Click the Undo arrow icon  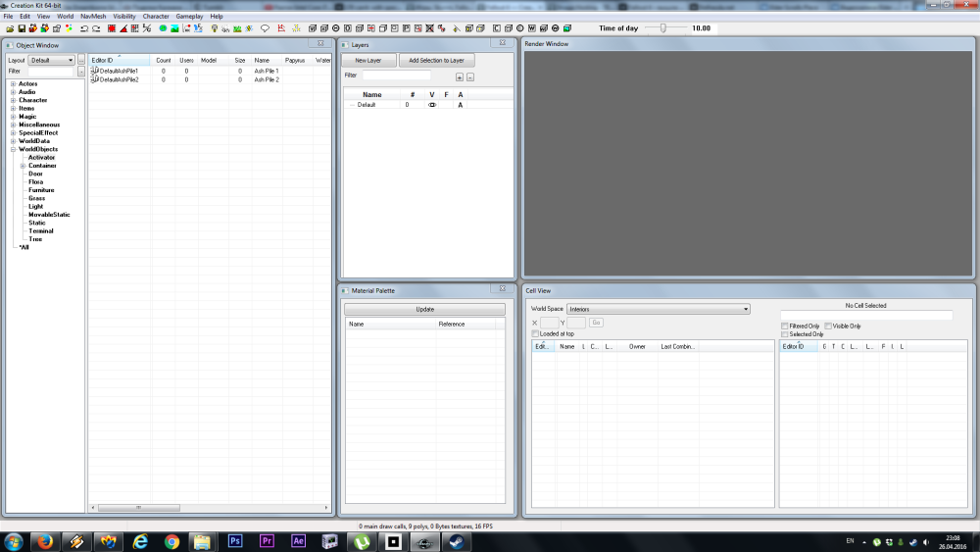(83, 28)
